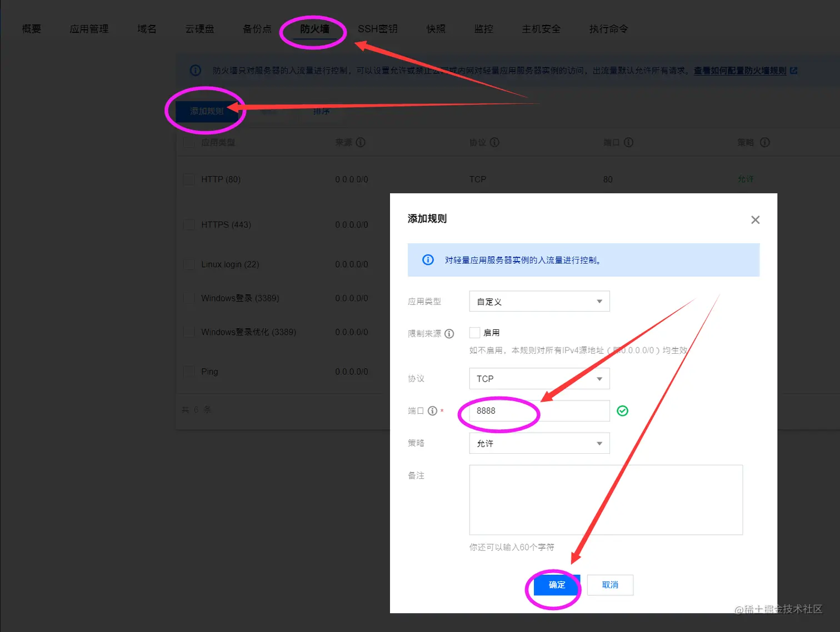Check the HTTPS (443) rule checkbox
The image size is (840, 632).
[x=189, y=224]
